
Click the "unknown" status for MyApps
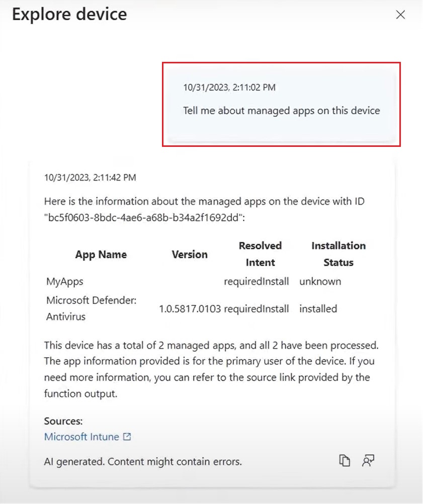320,282
